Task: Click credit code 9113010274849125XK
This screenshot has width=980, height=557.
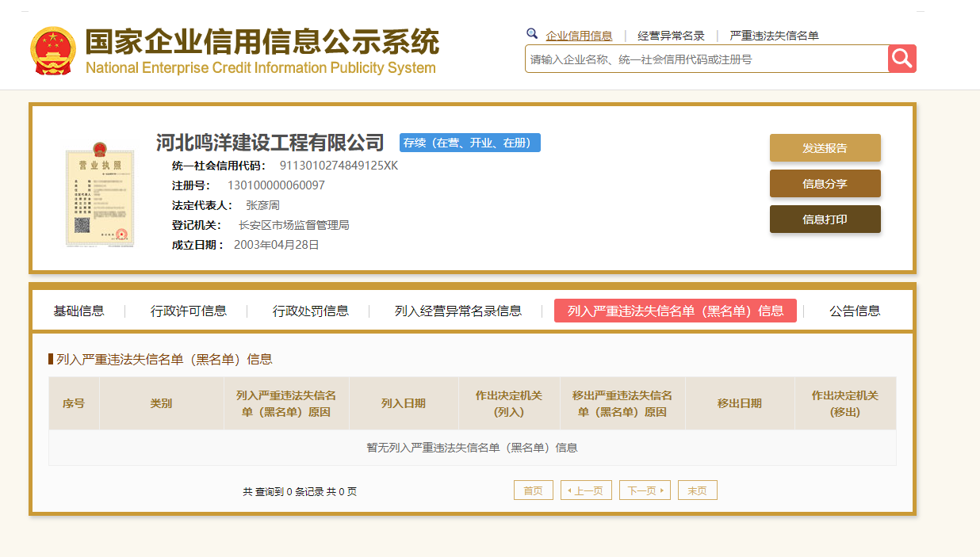Action: pyautogui.click(x=339, y=166)
